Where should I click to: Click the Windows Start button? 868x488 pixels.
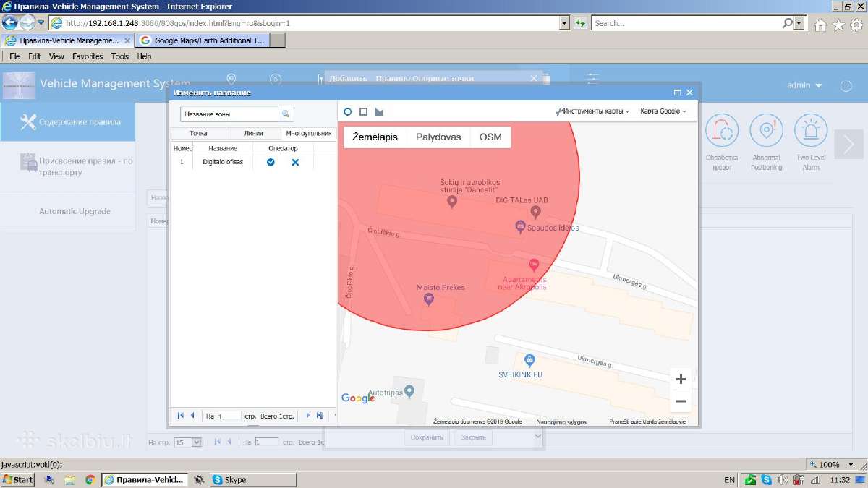point(18,479)
